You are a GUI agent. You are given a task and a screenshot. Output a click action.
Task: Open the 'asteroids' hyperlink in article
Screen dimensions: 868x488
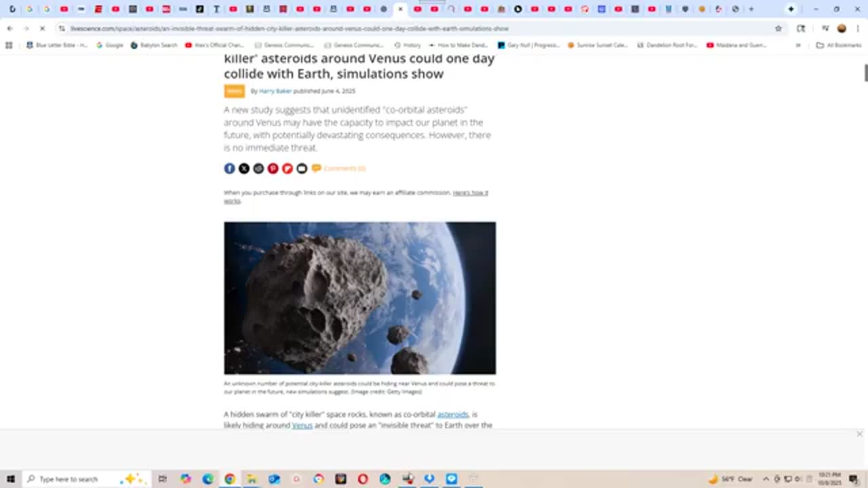tap(452, 414)
